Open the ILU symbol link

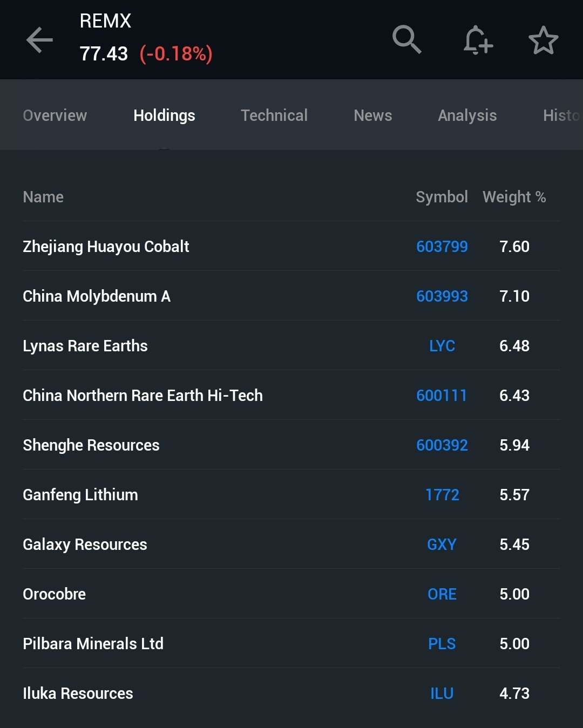(442, 693)
